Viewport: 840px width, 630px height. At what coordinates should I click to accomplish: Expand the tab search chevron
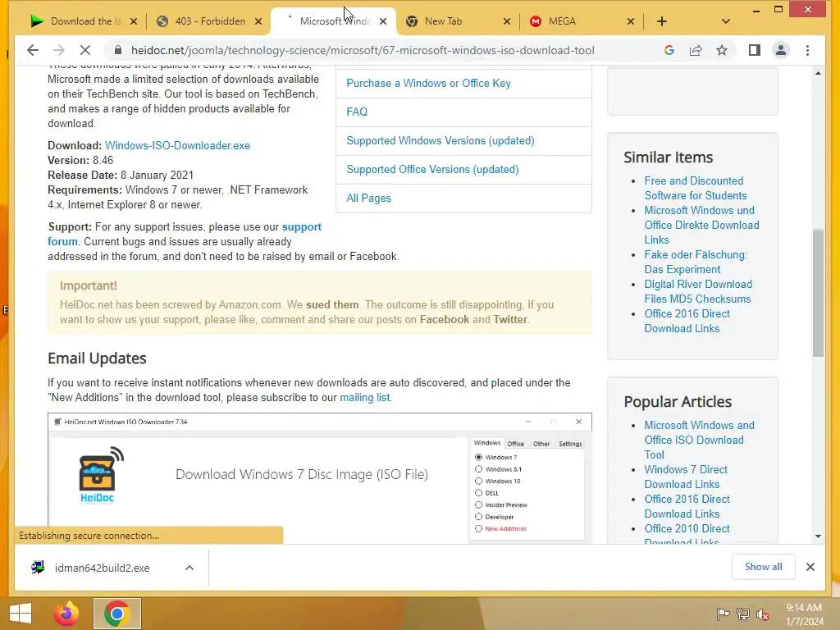point(725,21)
